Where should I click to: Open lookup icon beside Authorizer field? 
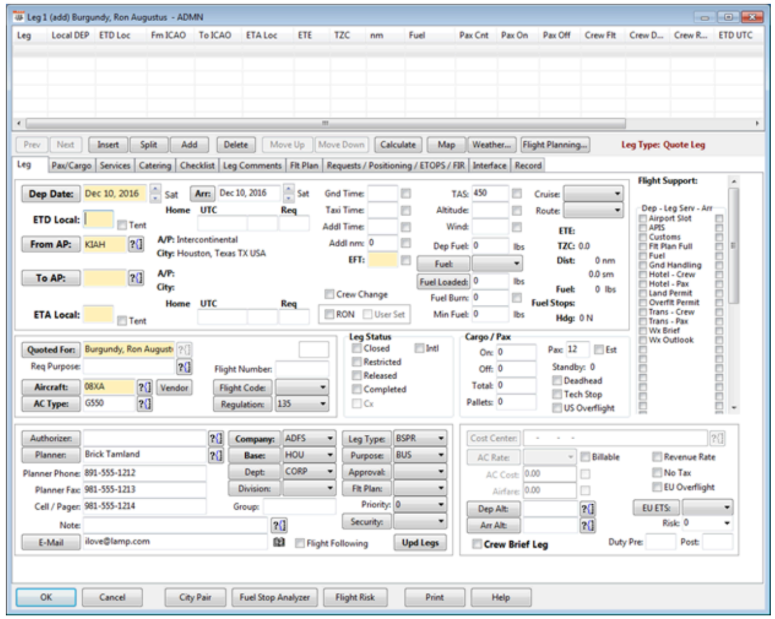coord(215,439)
